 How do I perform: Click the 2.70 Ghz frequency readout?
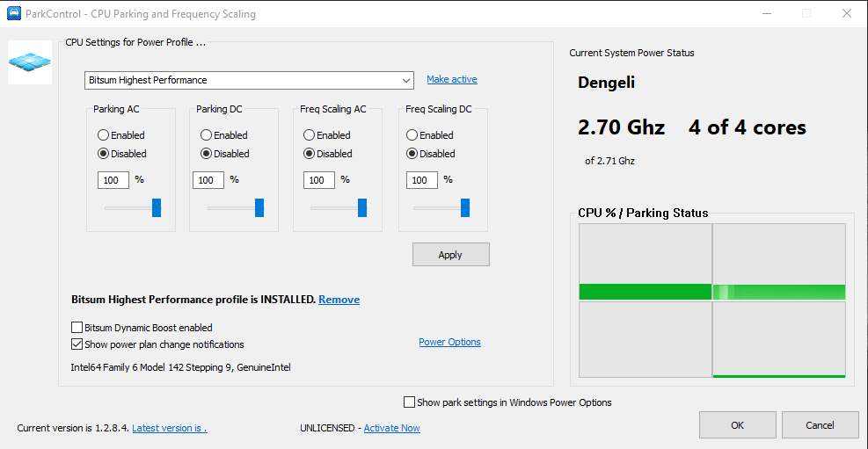tap(621, 127)
